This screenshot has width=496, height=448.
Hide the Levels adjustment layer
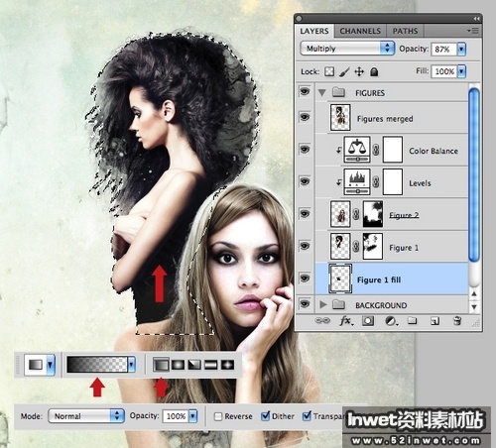(x=305, y=181)
